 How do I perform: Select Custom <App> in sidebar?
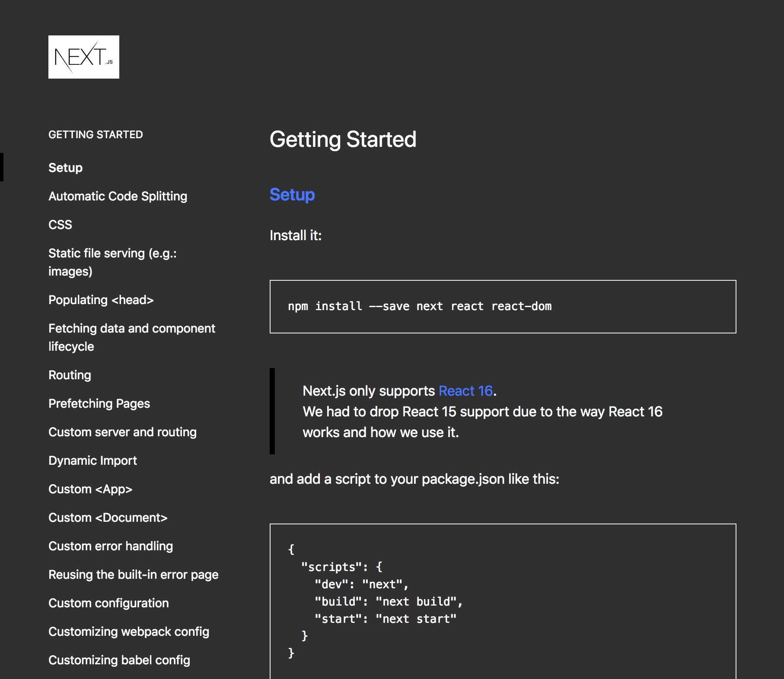tap(91, 489)
